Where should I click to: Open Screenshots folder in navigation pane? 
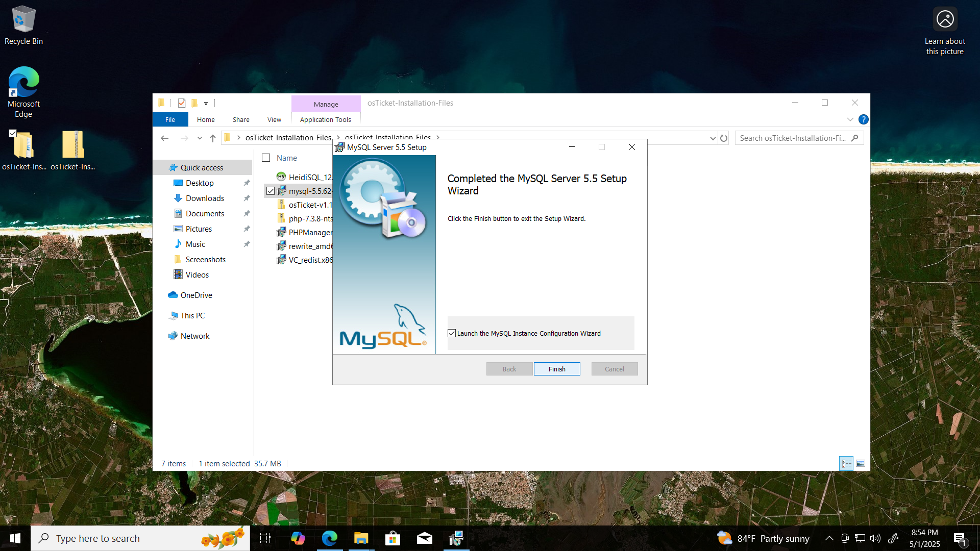[x=205, y=259]
